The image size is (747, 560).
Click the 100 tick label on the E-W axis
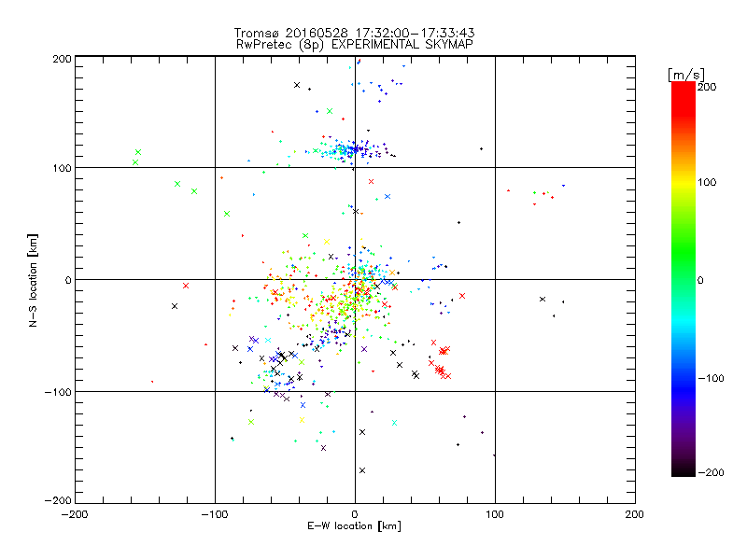(x=495, y=514)
